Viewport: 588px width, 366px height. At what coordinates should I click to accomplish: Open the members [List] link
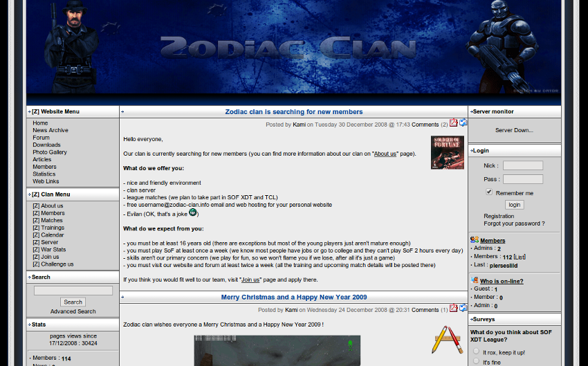coord(520,257)
